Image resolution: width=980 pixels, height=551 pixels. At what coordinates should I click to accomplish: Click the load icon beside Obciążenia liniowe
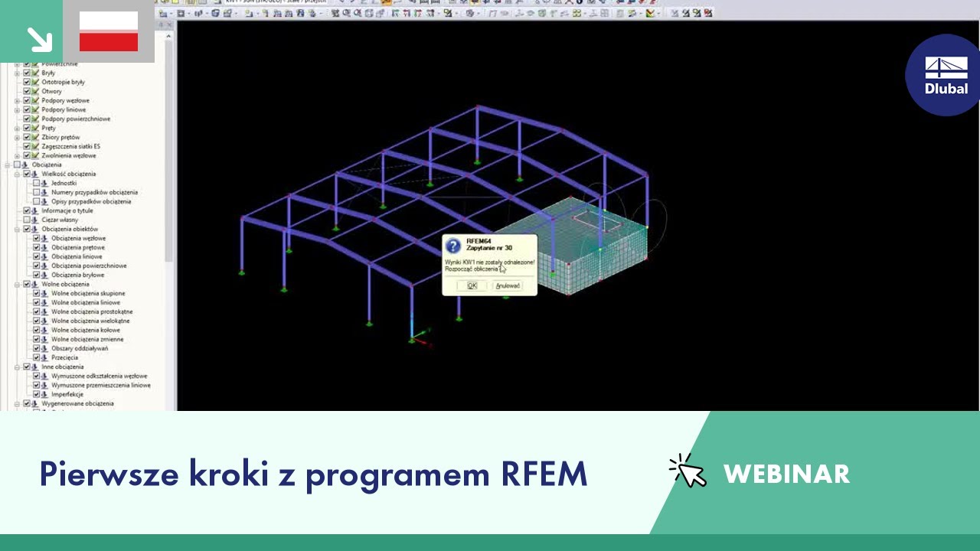(x=44, y=256)
